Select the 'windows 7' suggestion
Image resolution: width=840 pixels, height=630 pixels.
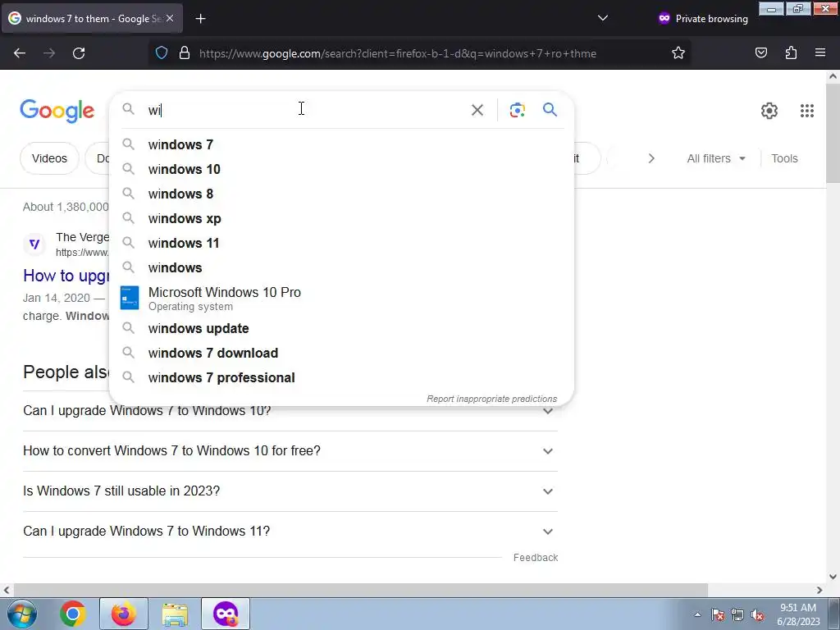[x=341, y=144]
